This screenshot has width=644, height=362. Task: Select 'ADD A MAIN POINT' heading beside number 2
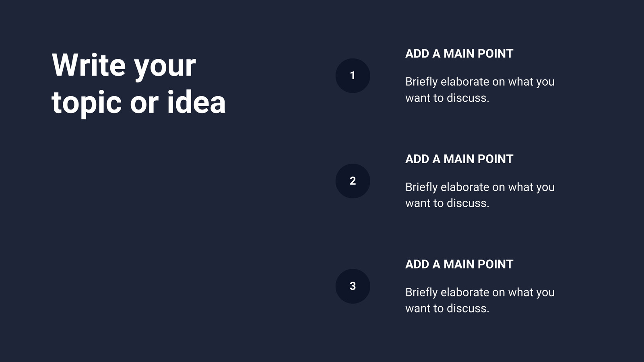(x=459, y=159)
